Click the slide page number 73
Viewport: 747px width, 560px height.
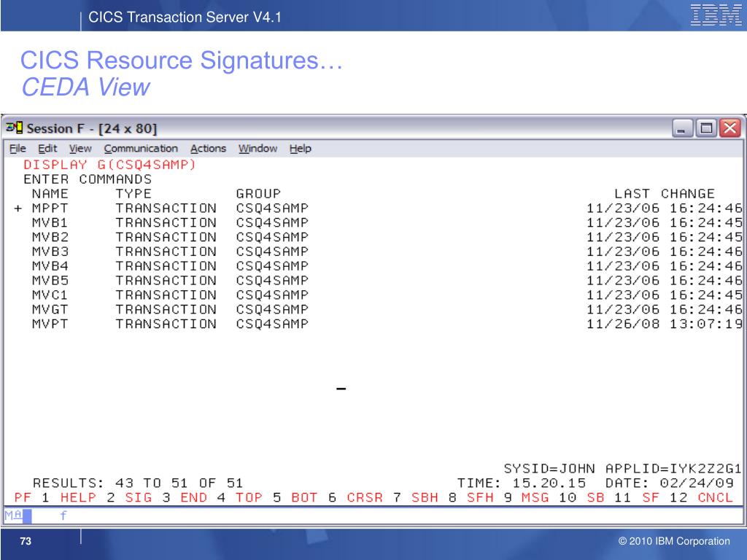26,542
